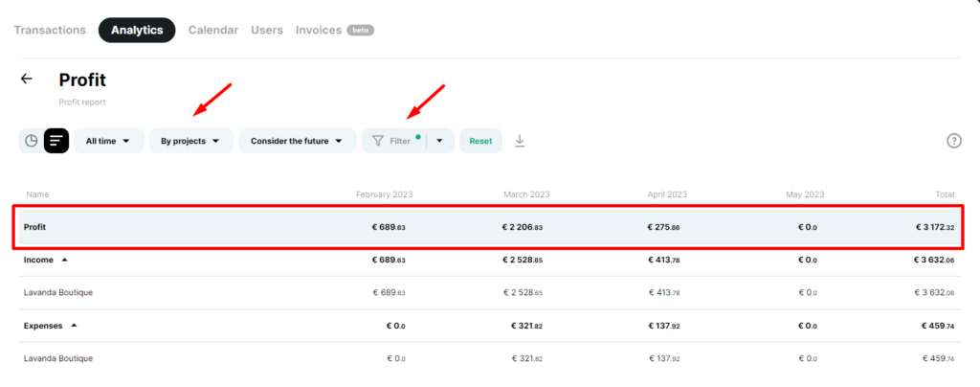Image resolution: width=980 pixels, height=387 pixels.
Task: Click the Filter funnel button
Action: pyautogui.click(x=393, y=141)
